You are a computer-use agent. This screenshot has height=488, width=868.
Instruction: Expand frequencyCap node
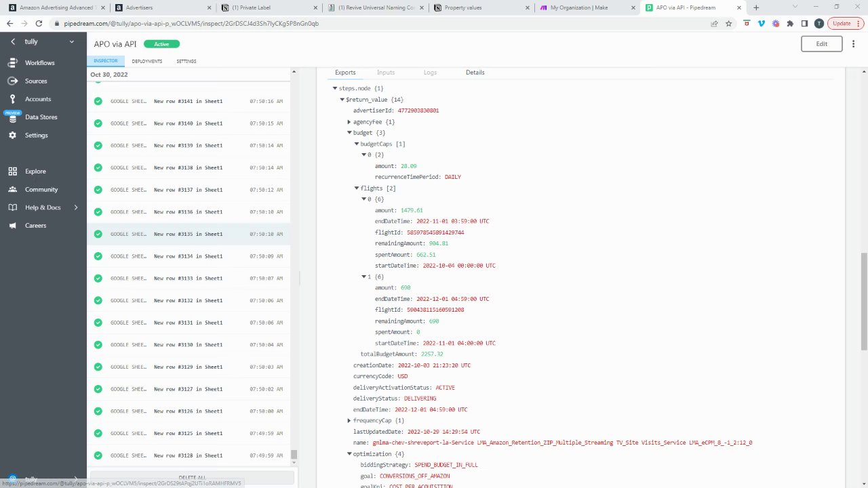[349, 421]
